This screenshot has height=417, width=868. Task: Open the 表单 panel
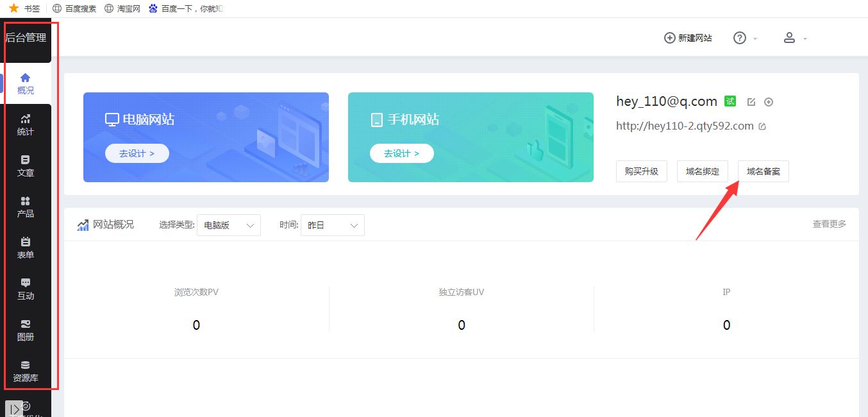[25, 248]
